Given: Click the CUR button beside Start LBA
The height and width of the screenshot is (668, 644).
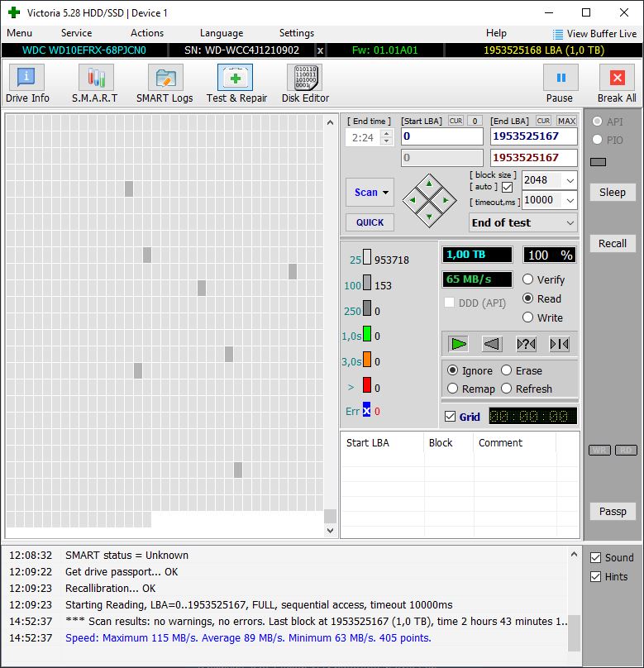Looking at the screenshot, I should [456, 121].
